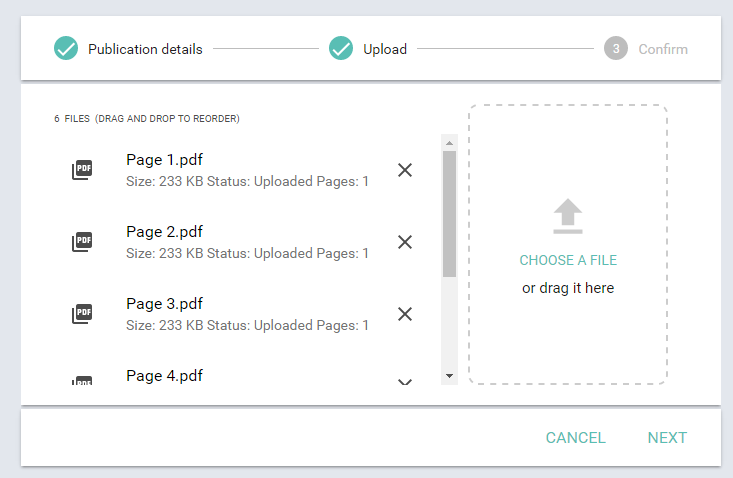The width and height of the screenshot is (733, 478).
Task: Delete Page 3.pdf using its X icon
Action: point(405,314)
